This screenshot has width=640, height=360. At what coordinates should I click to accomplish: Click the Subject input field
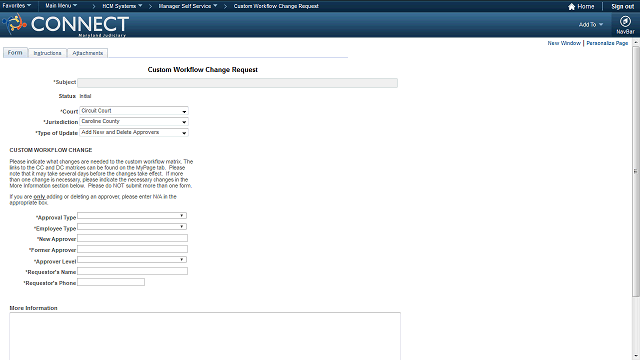pyautogui.click(x=238, y=83)
